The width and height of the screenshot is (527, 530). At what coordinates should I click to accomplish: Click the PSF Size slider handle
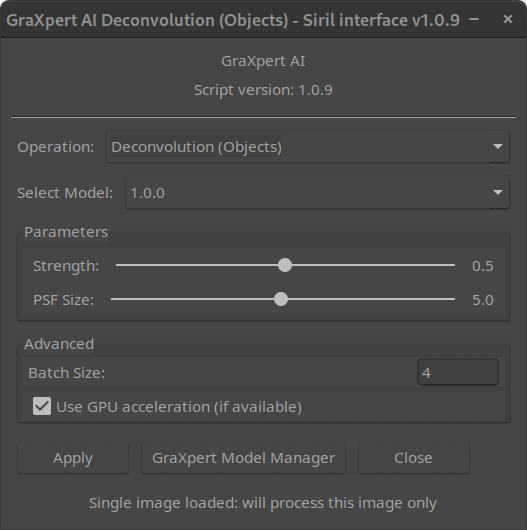coord(281,299)
